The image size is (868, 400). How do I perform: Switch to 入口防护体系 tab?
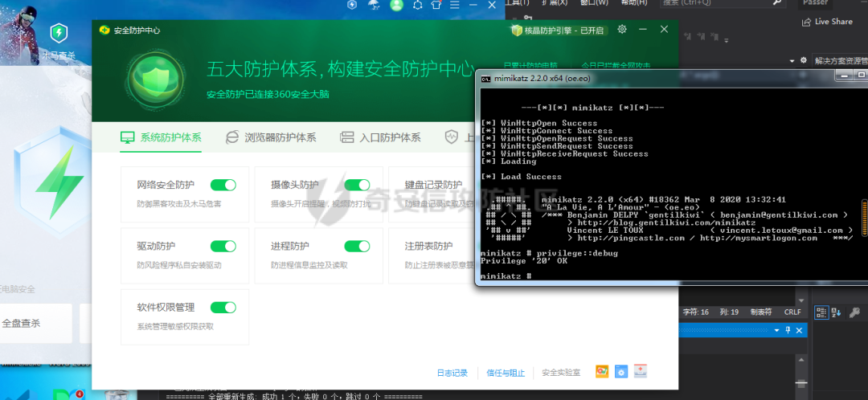(x=380, y=137)
